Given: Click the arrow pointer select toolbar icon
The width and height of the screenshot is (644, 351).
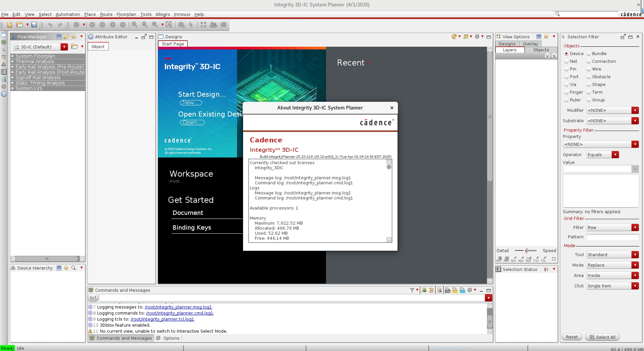Looking at the screenshot, I should [191, 25].
